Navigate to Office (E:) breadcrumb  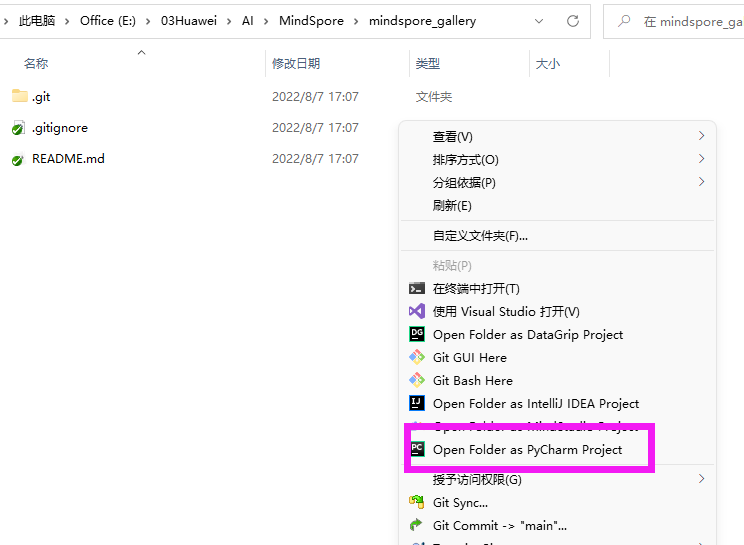[x=108, y=21]
